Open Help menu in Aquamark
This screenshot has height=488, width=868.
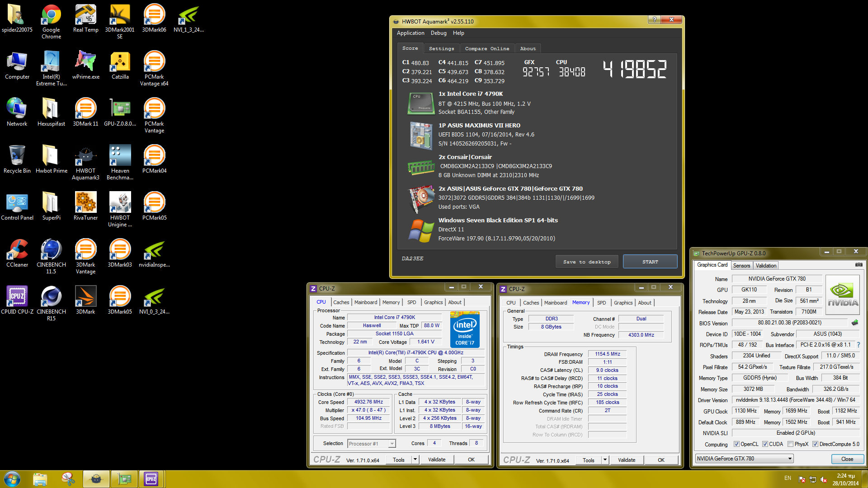pyautogui.click(x=458, y=33)
